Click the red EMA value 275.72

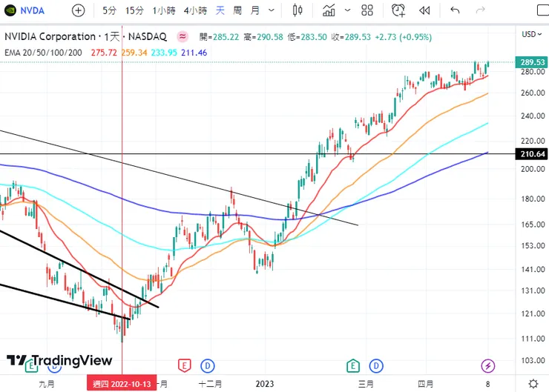(104, 53)
